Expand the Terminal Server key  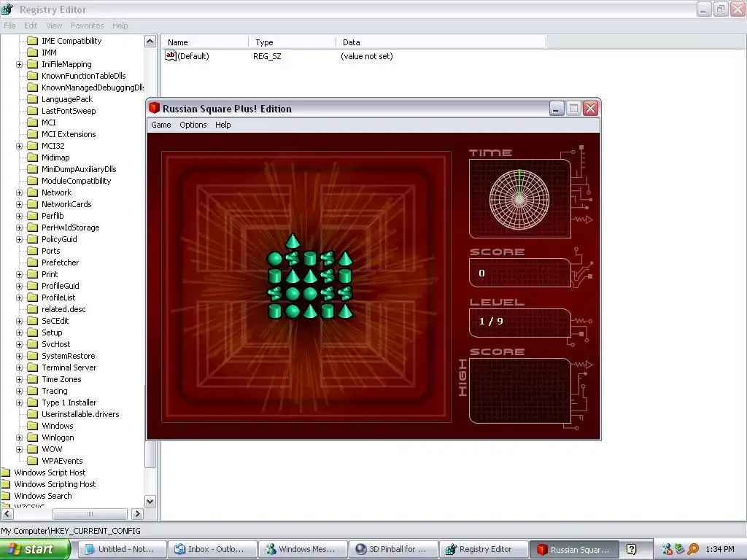tap(19, 367)
